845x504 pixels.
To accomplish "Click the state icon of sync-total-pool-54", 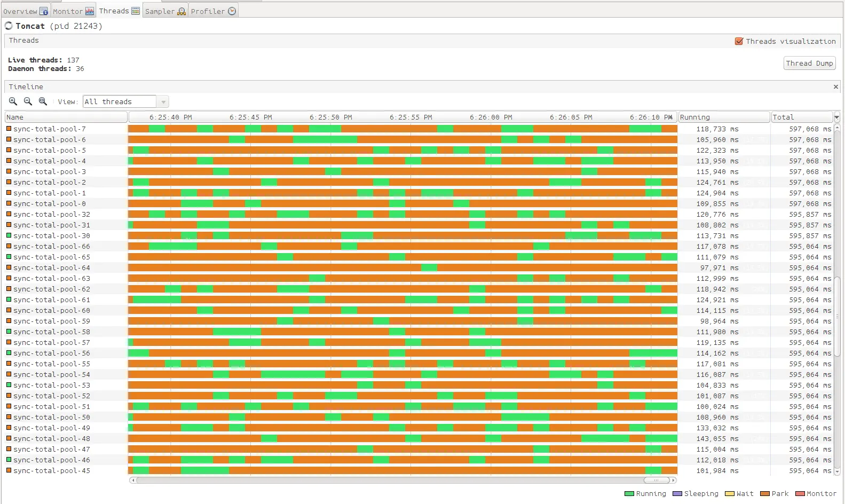I will click(9, 374).
